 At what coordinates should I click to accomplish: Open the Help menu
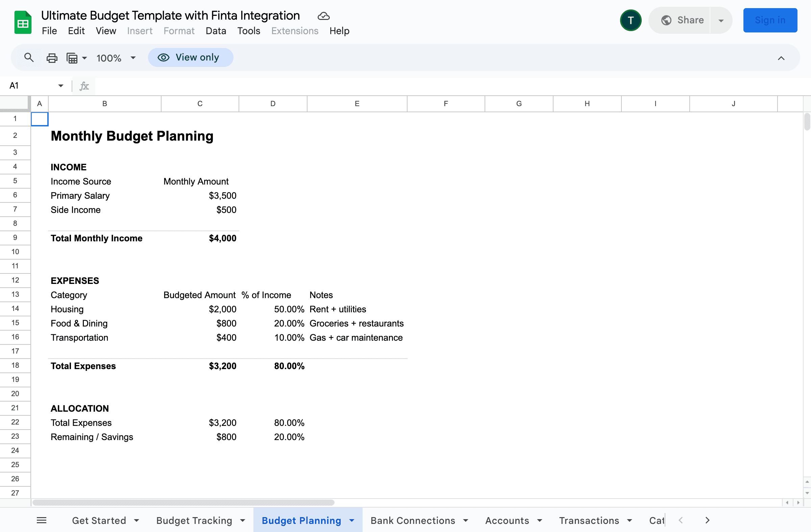coord(339,31)
